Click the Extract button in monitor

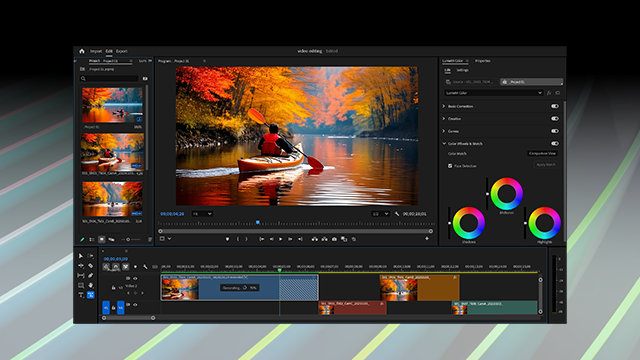(x=324, y=239)
